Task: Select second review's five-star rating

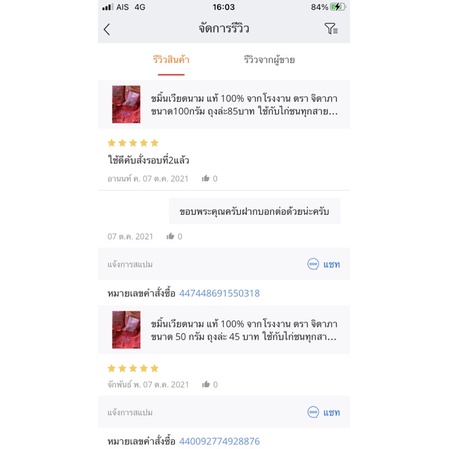Action: pos(133,368)
